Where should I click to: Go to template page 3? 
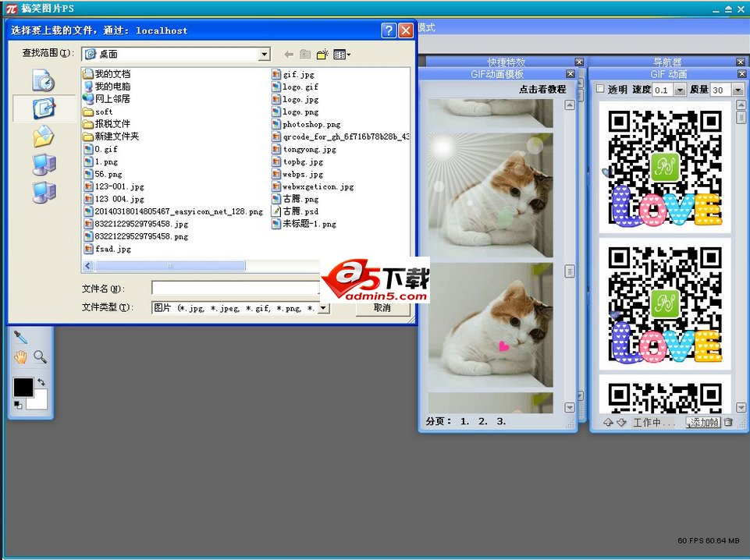(501, 421)
